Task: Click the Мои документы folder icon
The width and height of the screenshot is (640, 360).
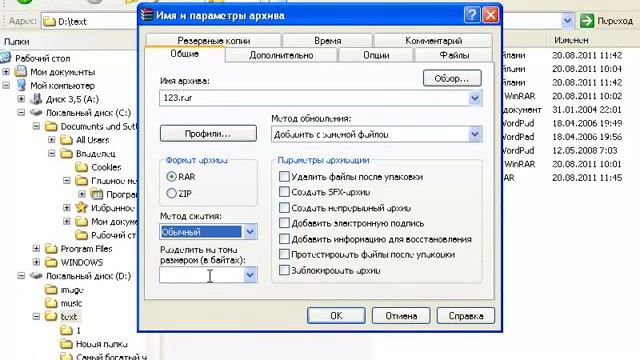Action: tap(21, 72)
